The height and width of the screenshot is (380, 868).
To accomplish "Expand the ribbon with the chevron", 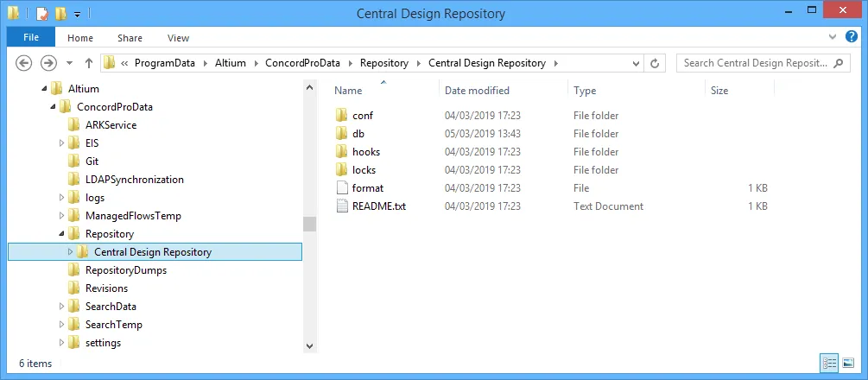I will tap(832, 37).
